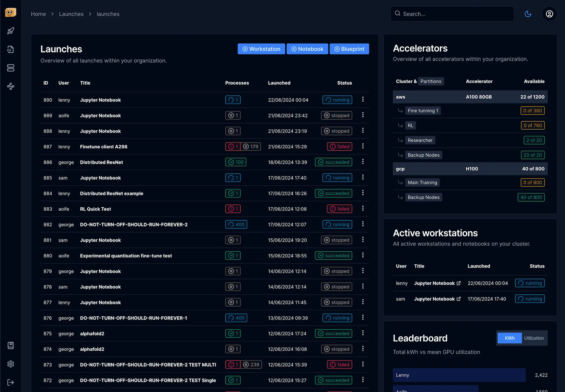Open the actions menu for RL Quick Test
This screenshot has width=565, height=392.
click(363, 209)
